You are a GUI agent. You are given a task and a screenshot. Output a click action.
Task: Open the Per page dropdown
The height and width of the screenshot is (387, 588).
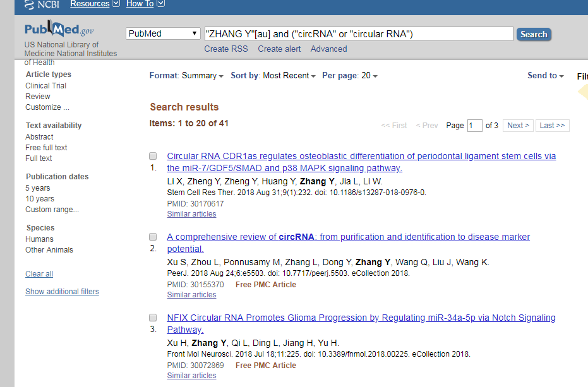(x=350, y=76)
